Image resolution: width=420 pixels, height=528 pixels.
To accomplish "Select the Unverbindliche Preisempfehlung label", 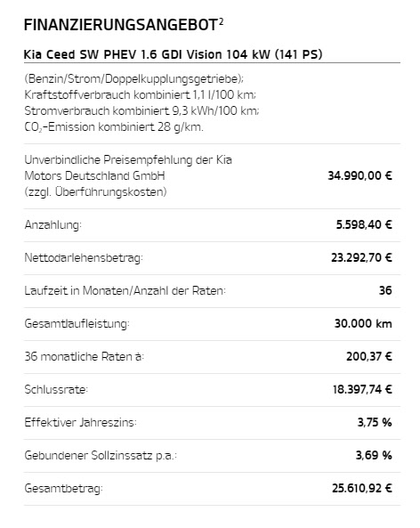I will tap(128, 175).
